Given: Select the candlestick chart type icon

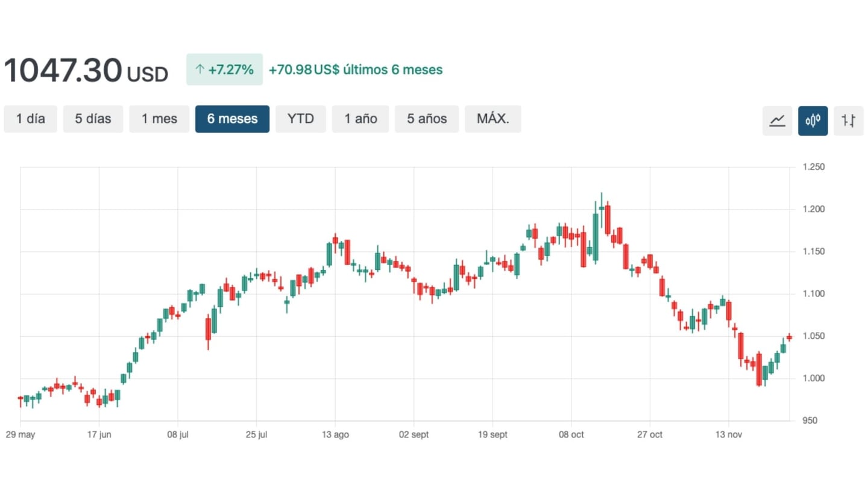Looking at the screenshot, I should pyautogui.click(x=813, y=120).
